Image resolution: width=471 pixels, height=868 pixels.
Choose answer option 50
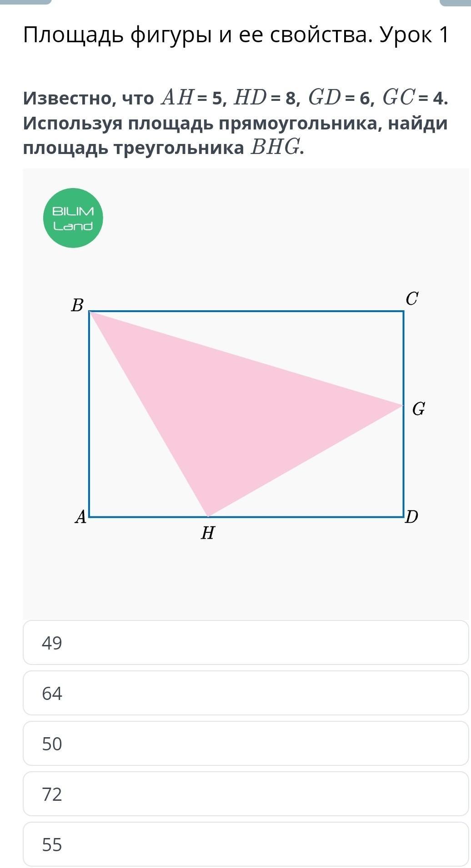click(x=246, y=743)
